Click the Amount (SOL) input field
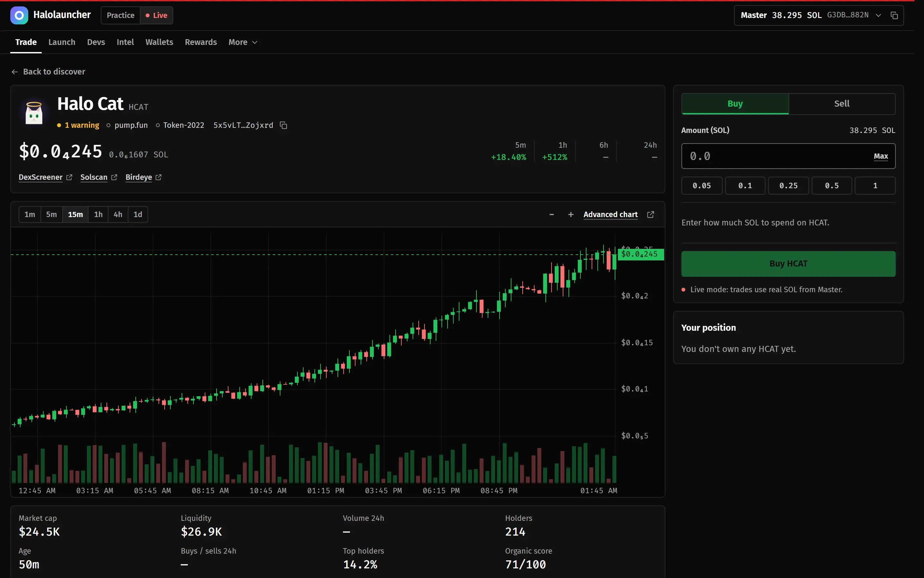924x578 pixels. tap(789, 156)
